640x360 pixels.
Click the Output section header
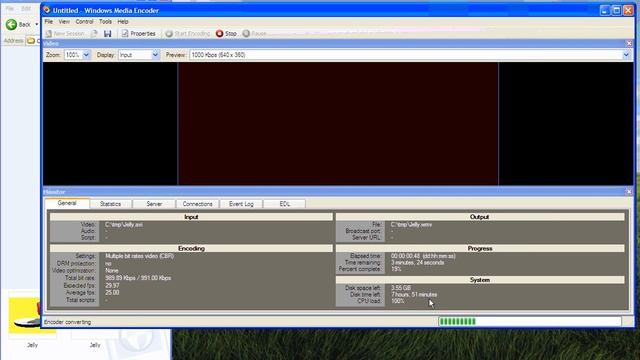tap(480, 217)
